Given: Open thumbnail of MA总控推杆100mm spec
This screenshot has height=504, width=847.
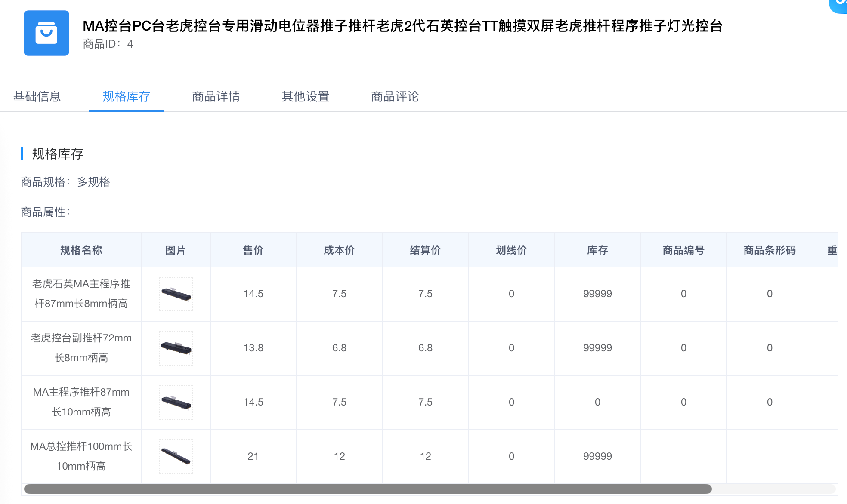Looking at the screenshot, I should [x=176, y=457].
